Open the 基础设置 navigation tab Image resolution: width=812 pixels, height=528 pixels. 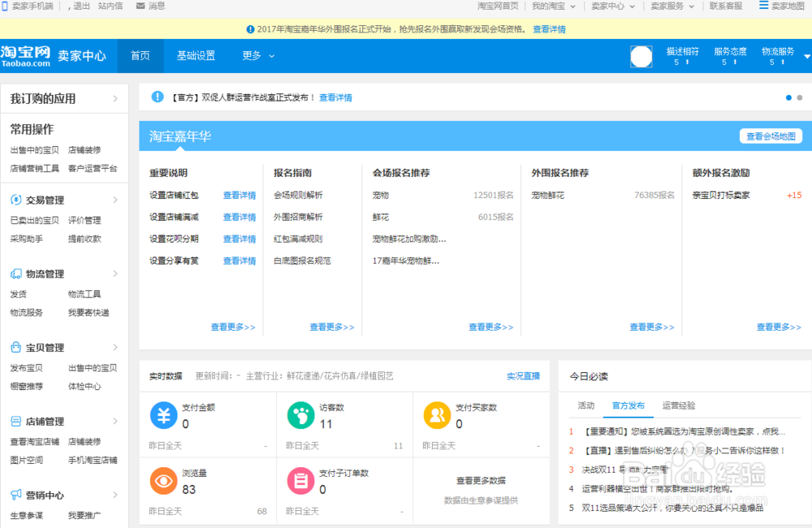pos(196,56)
